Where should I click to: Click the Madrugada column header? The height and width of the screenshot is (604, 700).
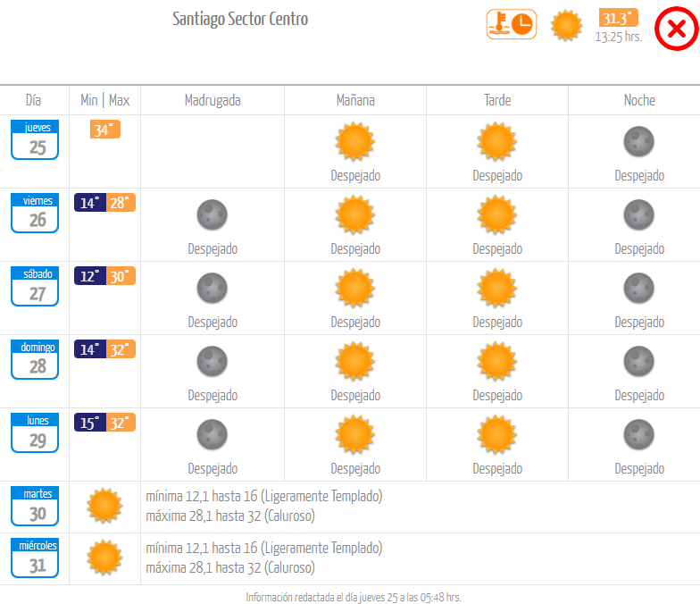click(212, 100)
